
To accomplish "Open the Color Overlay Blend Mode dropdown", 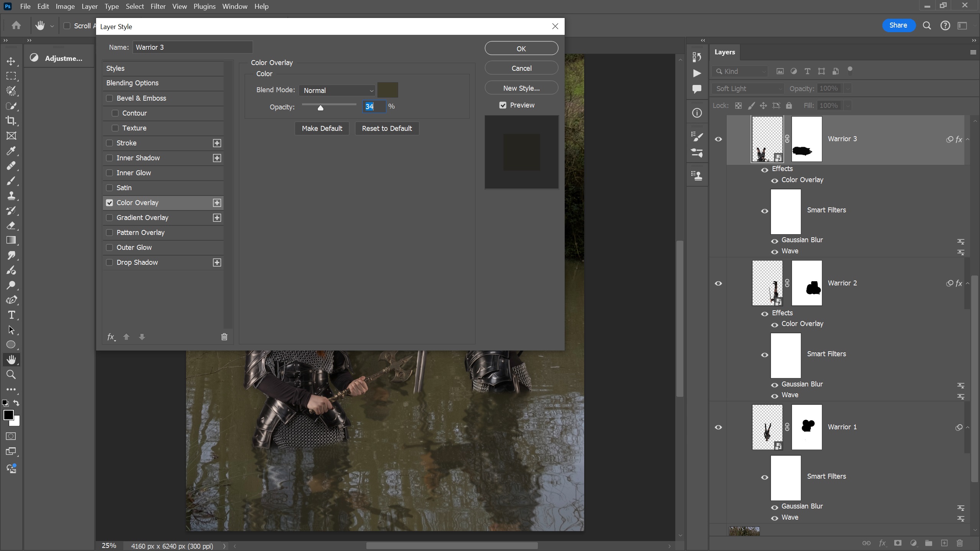I will coord(337,90).
